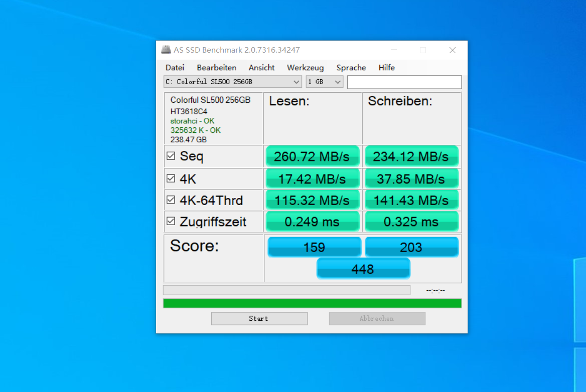Click the HT3618C4 firmware text

189,111
